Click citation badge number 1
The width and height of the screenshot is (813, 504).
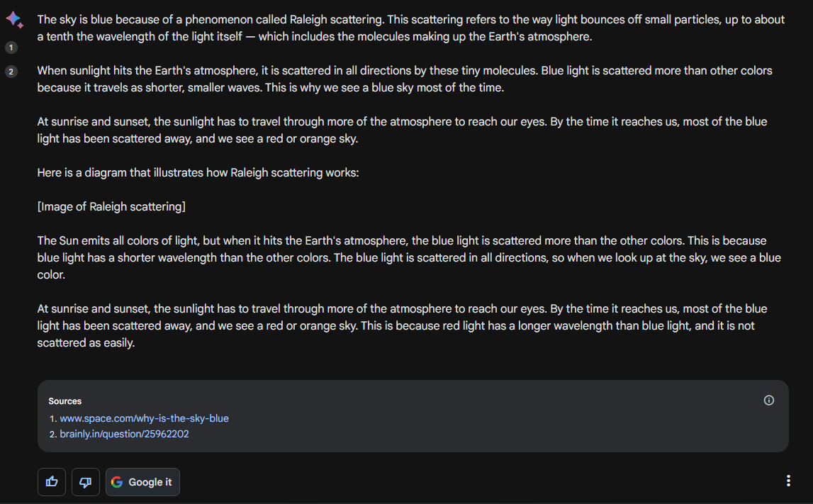pyautogui.click(x=11, y=47)
